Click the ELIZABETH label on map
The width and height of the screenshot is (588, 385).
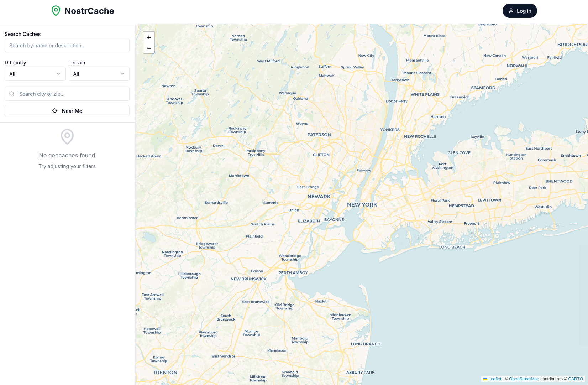[309, 221]
